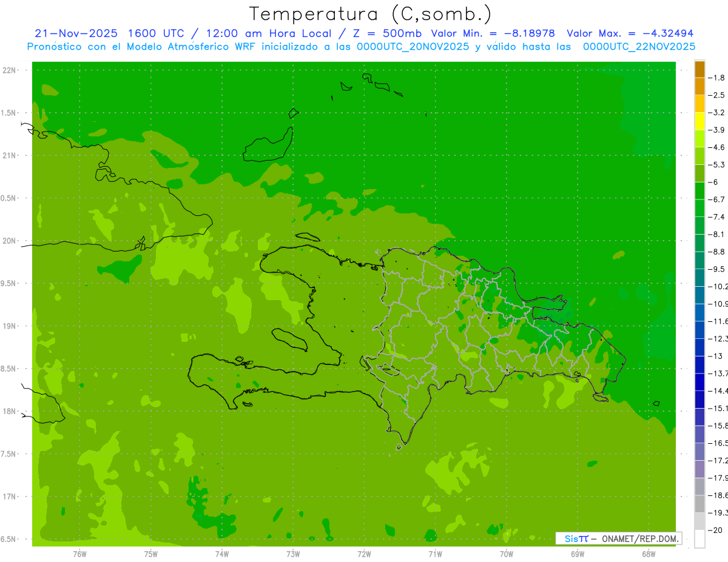The image size is (728, 562).
Task: Click the date "21-Nov-2025" in the header
Action: [x=77, y=33]
